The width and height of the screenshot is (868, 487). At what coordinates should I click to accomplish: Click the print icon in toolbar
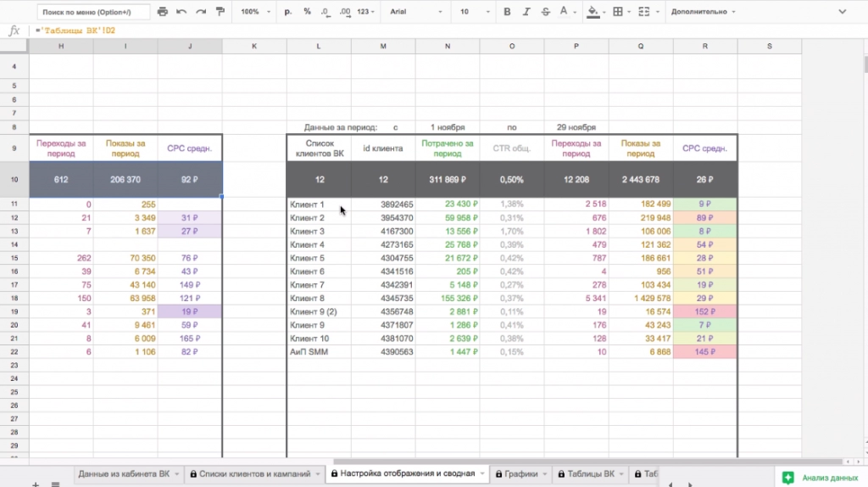coord(162,12)
